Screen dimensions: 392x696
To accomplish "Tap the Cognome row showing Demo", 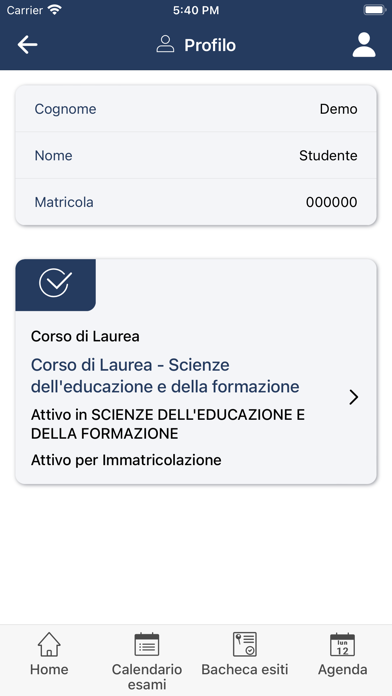I will 196,109.
